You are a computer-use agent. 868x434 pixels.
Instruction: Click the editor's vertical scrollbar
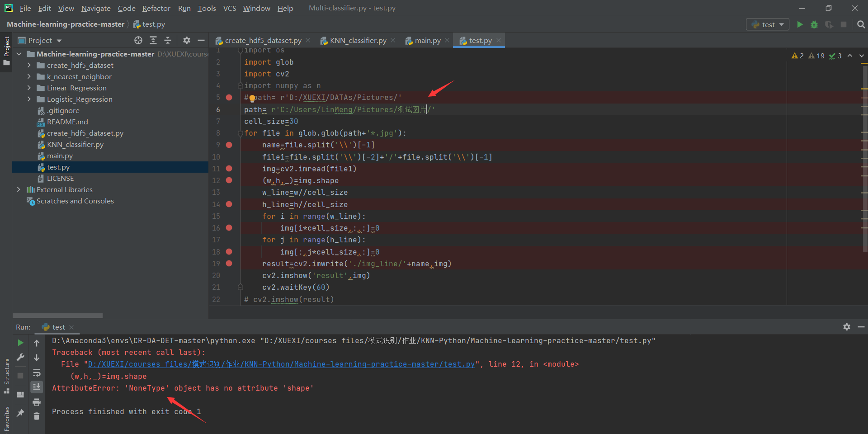(864, 158)
